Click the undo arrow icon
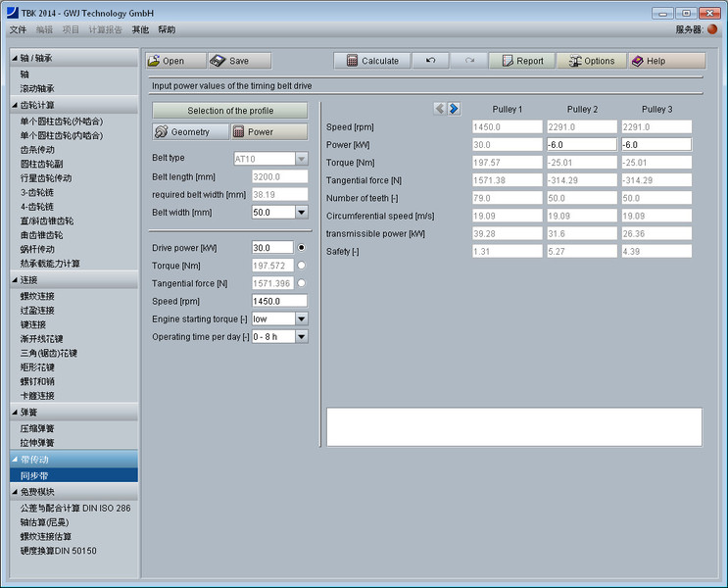Screen dimensions: 728x588 click(430, 61)
